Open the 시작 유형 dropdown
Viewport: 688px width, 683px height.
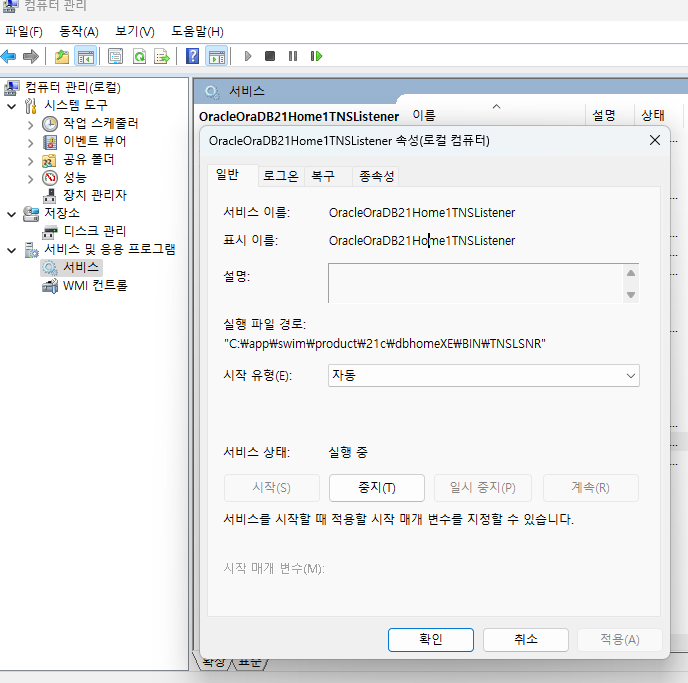tap(484, 375)
